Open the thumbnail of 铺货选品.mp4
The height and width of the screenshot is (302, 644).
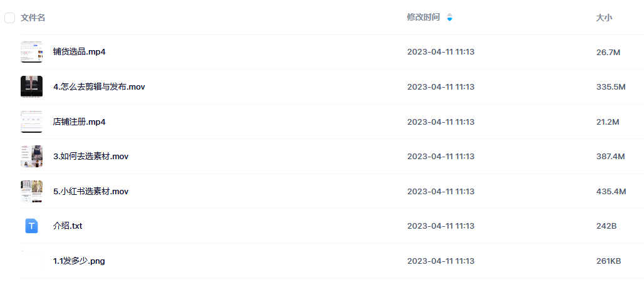(x=32, y=52)
